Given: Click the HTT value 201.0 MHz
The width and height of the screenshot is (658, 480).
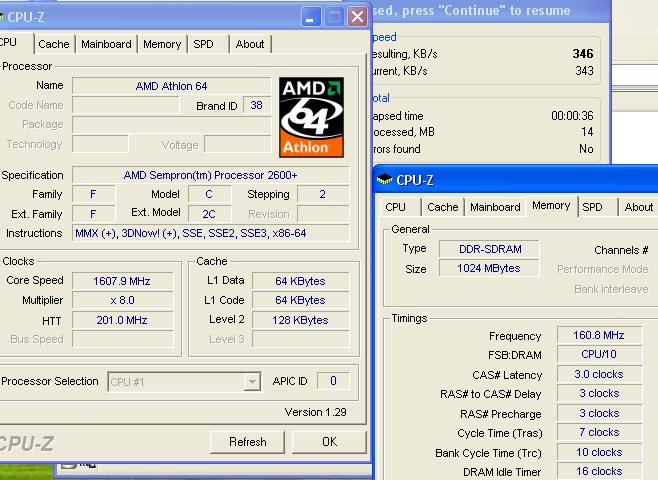Looking at the screenshot, I should click(x=122, y=320).
